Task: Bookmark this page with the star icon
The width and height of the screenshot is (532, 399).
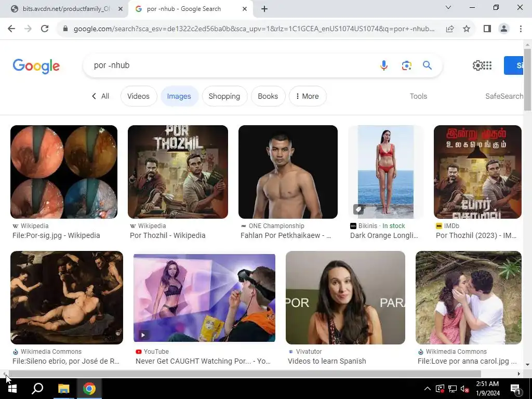Action: [x=467, y=29]
